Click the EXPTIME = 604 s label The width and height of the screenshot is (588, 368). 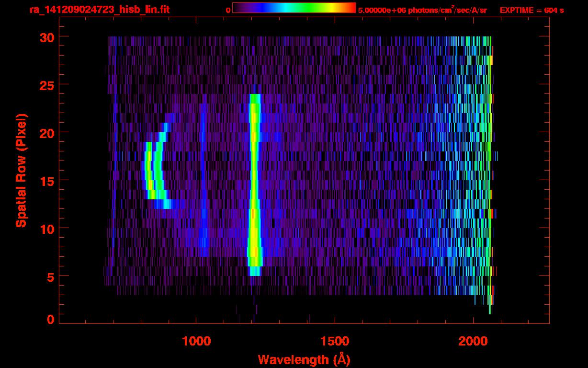(531, 10)
